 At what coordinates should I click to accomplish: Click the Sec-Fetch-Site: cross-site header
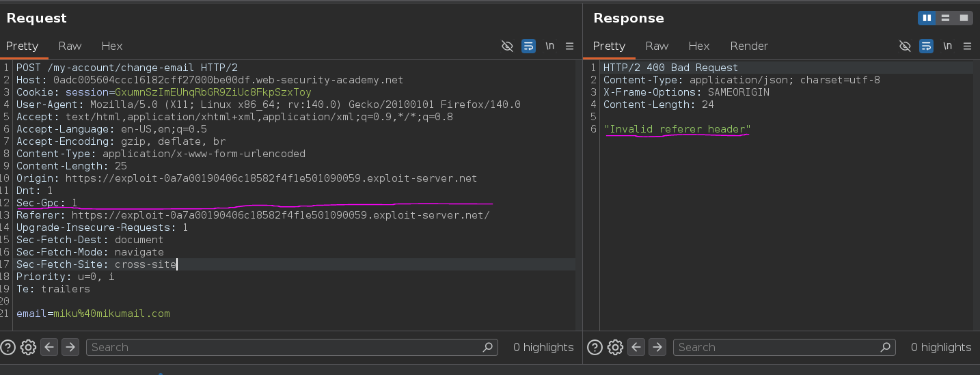96,264
